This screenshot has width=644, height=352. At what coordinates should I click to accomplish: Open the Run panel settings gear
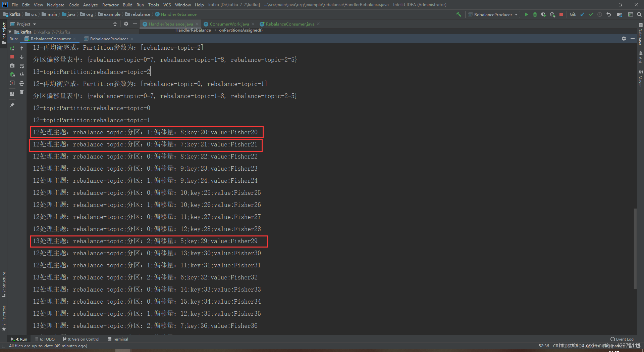pos(624,39)
